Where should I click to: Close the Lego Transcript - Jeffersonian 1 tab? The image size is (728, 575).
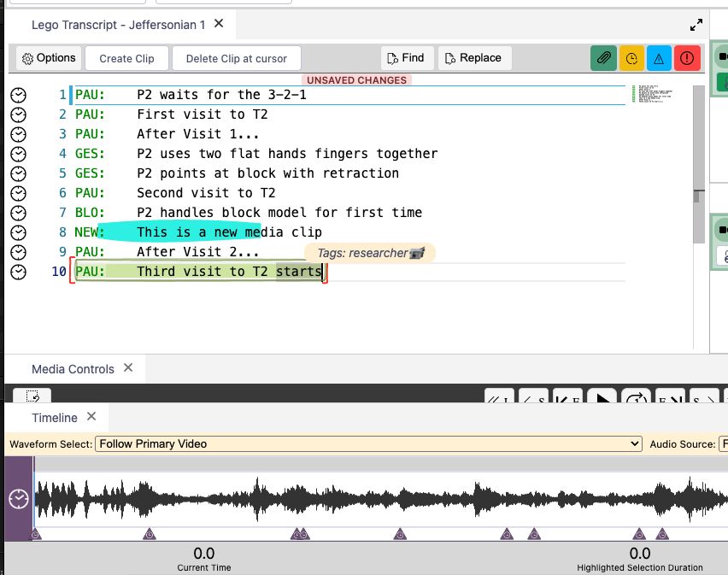point(219,23)
